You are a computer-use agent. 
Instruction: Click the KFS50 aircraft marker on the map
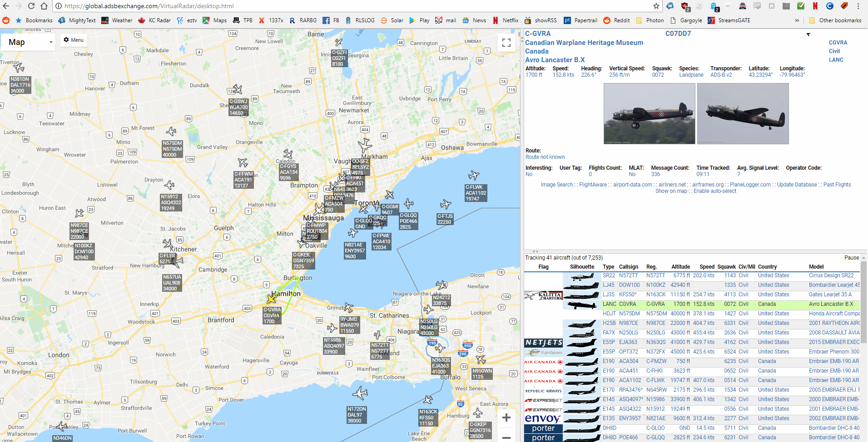pyautogui.click(x=428, y=400)
